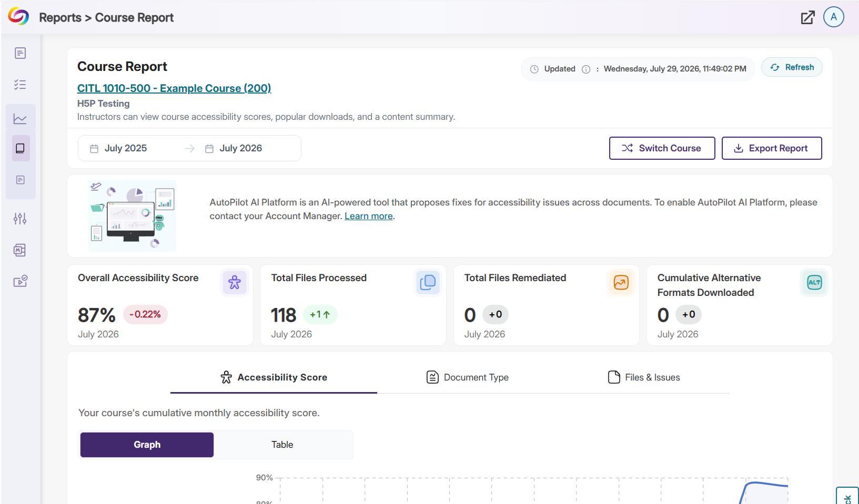859x504 pixels.
Task: Open the Files & Issues tab
Action: 644,377
